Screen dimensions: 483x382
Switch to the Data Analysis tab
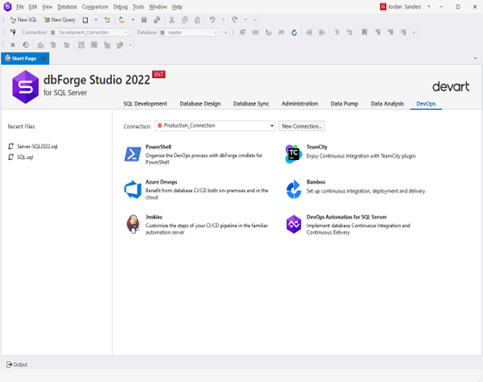[387, 104]
